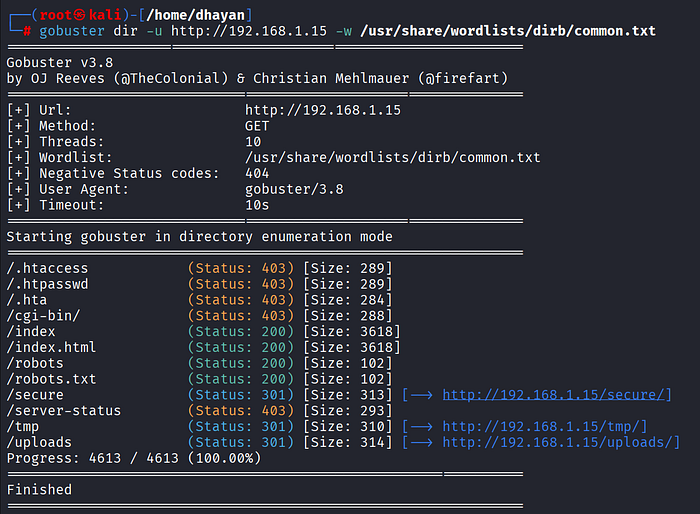This screenshot has width=700, height=514.
Task: Click the /.htpasswd result path
Action: tap(47, 284)
